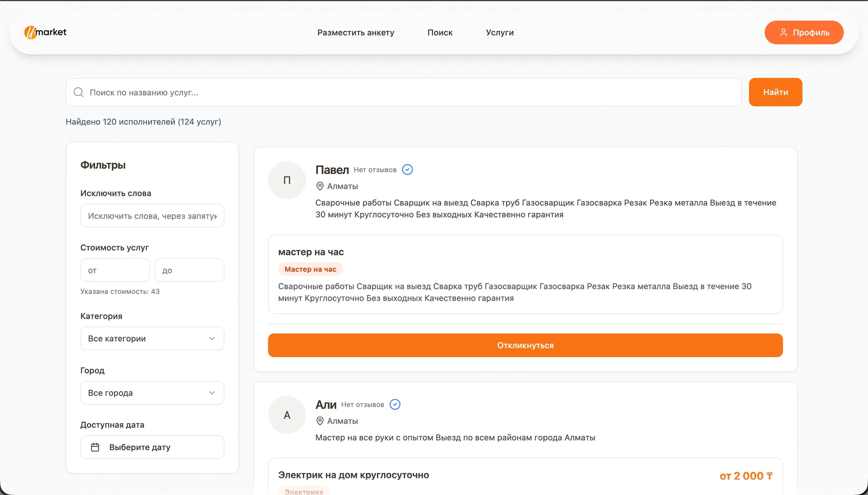Click the market logo text
Screen dimensions: 868x495
pos(51,32)
